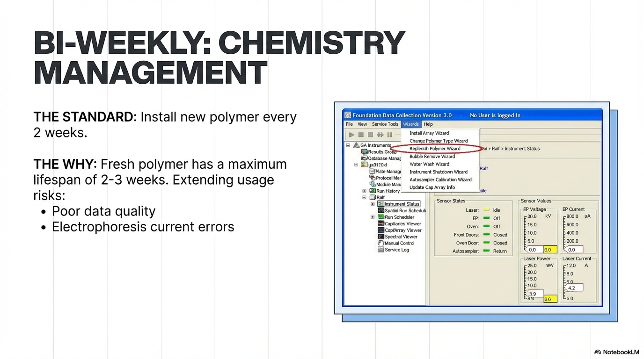Open the Service Log icon
The image size is (644, 359).
click(x=381, y=250)
